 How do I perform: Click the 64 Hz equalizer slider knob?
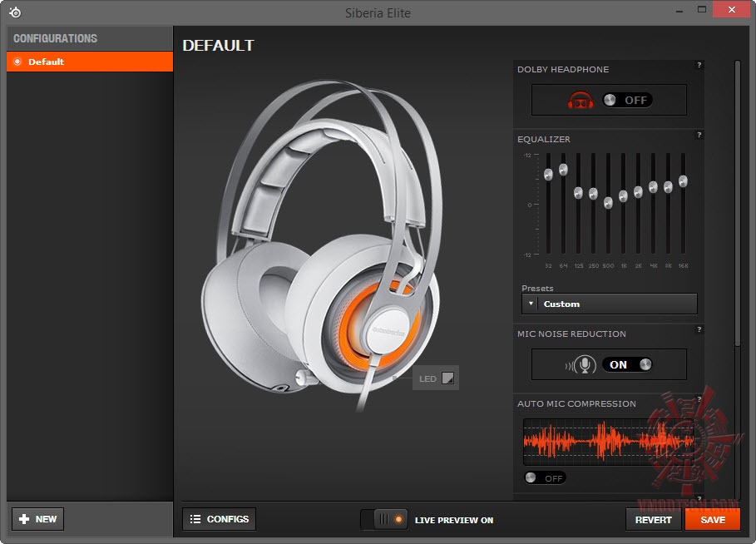(563, 170)
